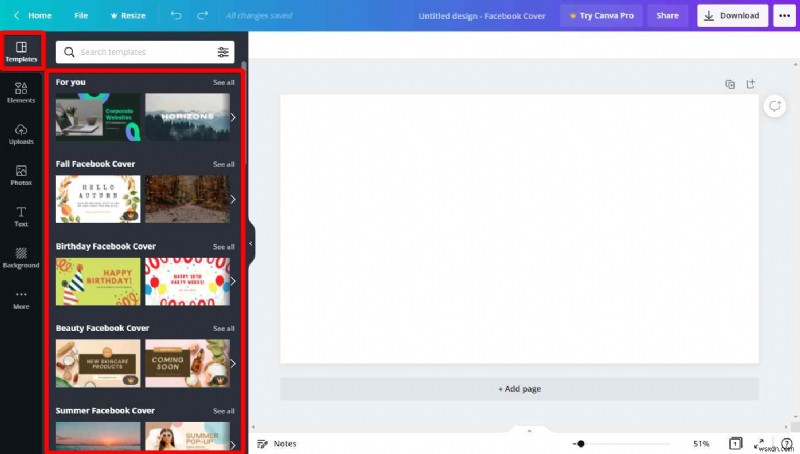The height and width of the screenshot is (454, 800).
Task: Click the templates panel vertical scrollbar
Action: click(x=244, y=112)
